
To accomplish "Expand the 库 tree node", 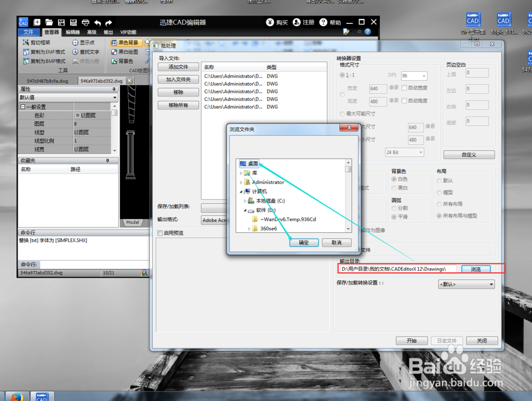I will (x=241, y=173).
